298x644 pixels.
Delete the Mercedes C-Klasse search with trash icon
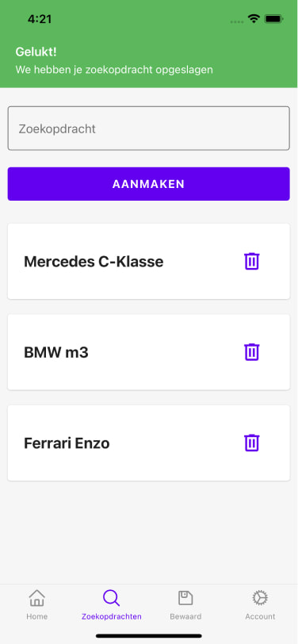(x=251, y=261)
